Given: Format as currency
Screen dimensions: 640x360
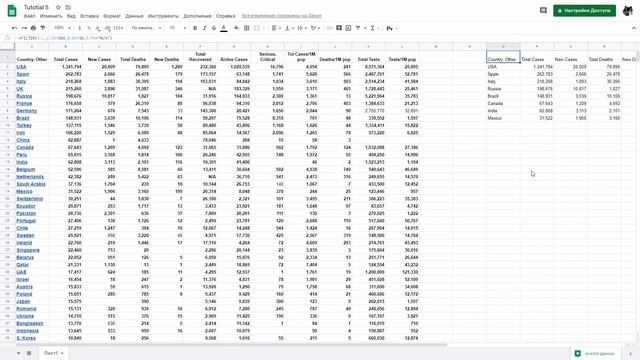Looking at the screenshot, I should (80, 28).
